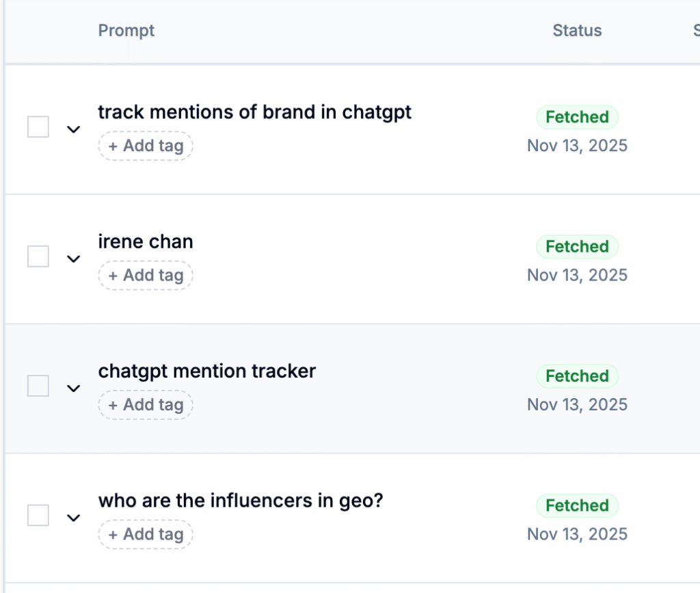Image resolution: width=700 pixels, height=593 pixels.
Task: Open the 'irene chan' prompt text
Action: click(x=146, y=241)
